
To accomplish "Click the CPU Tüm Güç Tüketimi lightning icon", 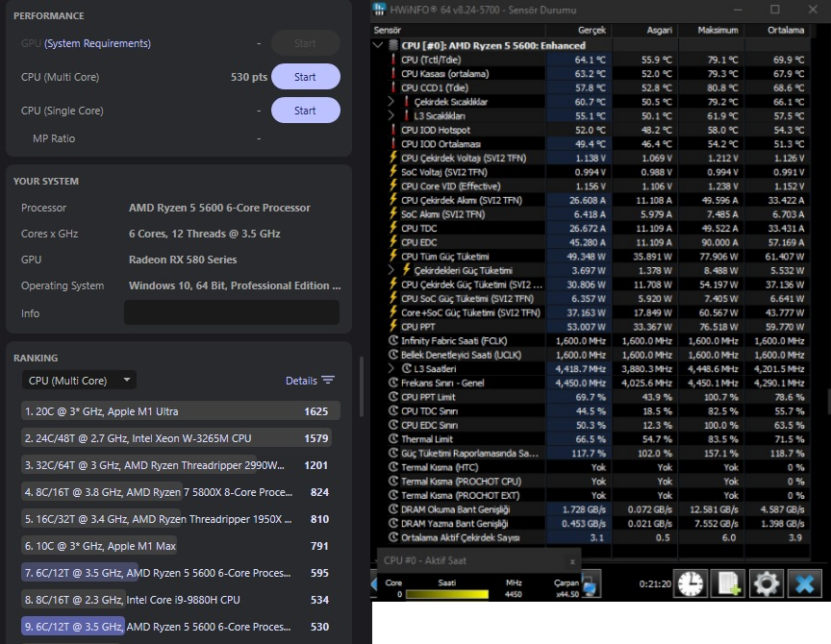I will tap(393, 256).
